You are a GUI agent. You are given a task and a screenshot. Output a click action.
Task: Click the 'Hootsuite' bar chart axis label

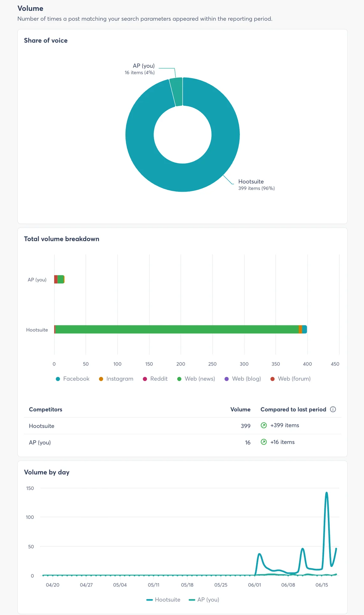[37, 330]
